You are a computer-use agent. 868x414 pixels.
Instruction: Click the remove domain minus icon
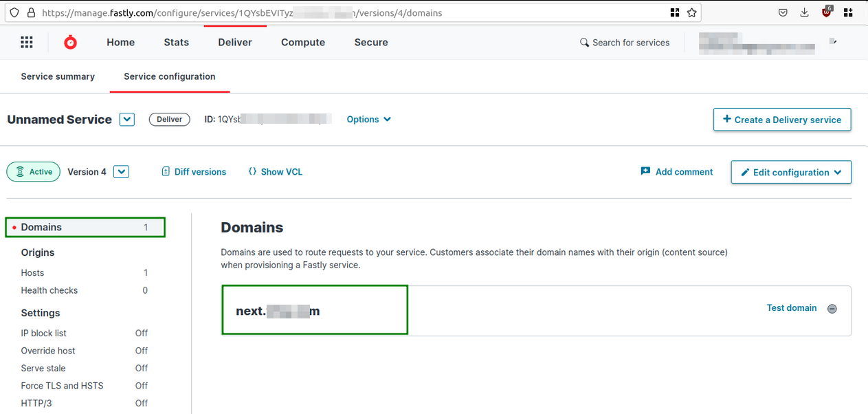(832, 309)
